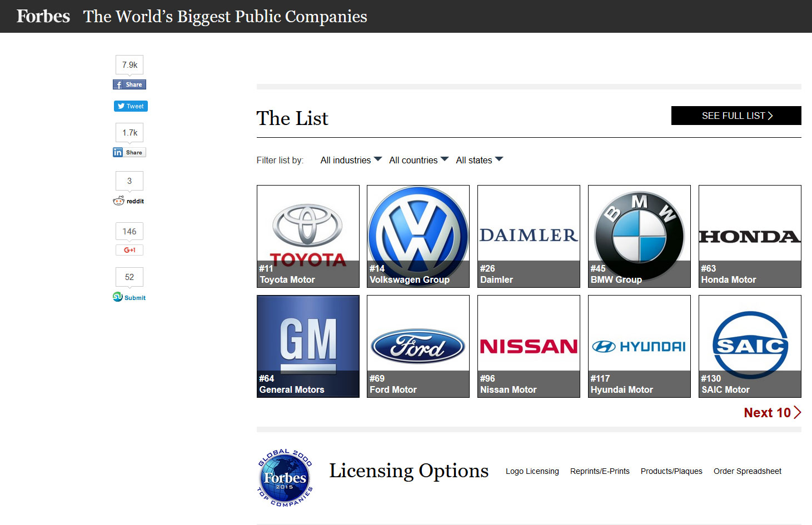Open the SAIC Motor tile

click(x=750, y=346)
